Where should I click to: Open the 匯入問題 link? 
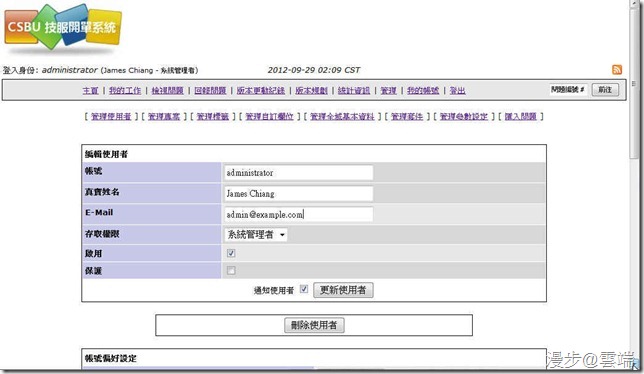click(520, 117)
